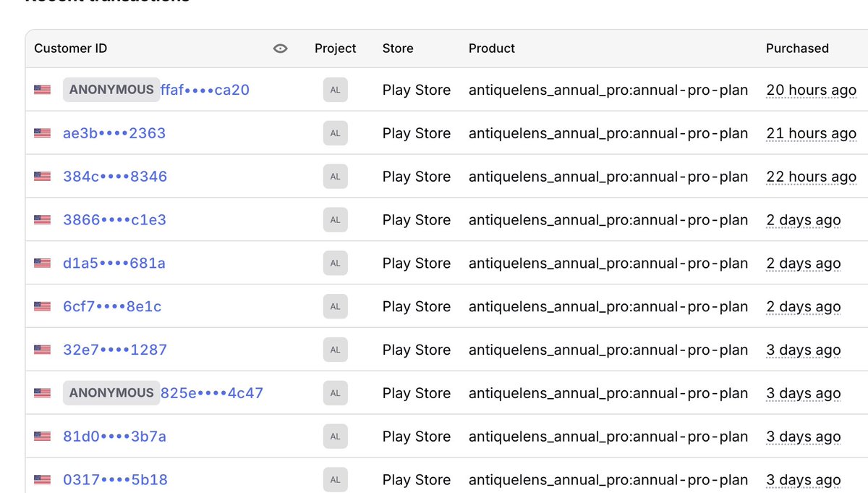Sort by the Purchased column header

tap(796, 48)
